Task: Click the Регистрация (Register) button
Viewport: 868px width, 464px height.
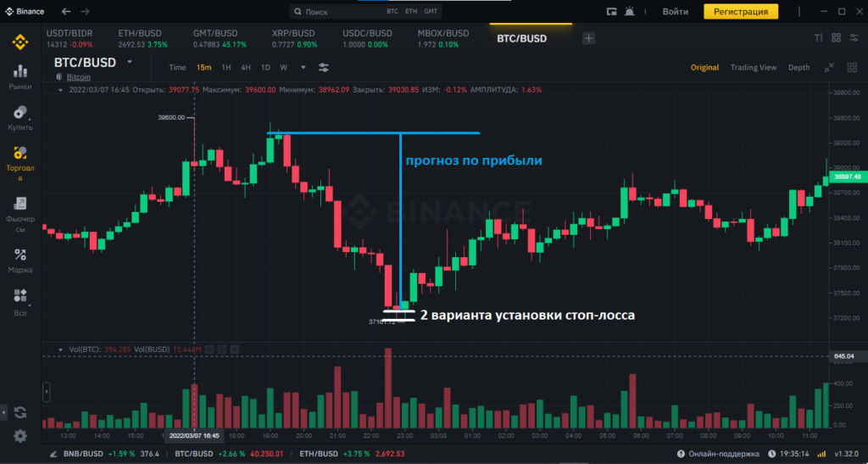Action: 740,12
